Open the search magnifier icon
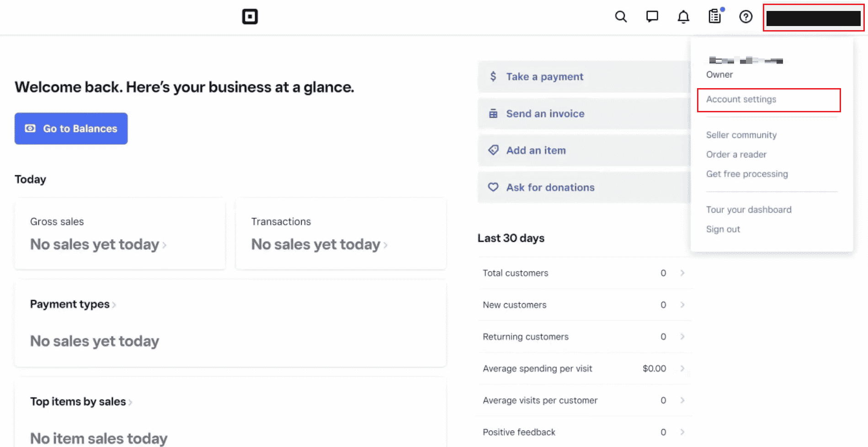Image resolution: width=868 pixels, height=447 pixels. tap(621, 17)
